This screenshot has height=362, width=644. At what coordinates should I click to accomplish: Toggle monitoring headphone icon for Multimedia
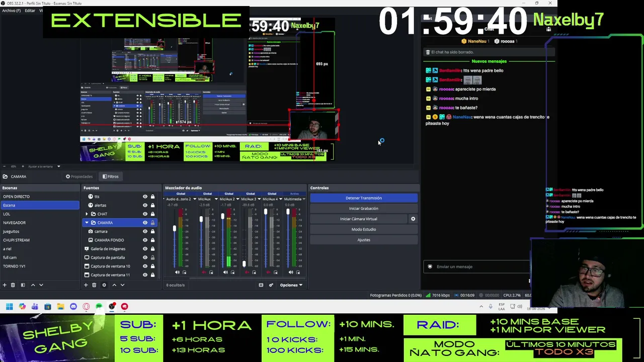click(298, 273)
